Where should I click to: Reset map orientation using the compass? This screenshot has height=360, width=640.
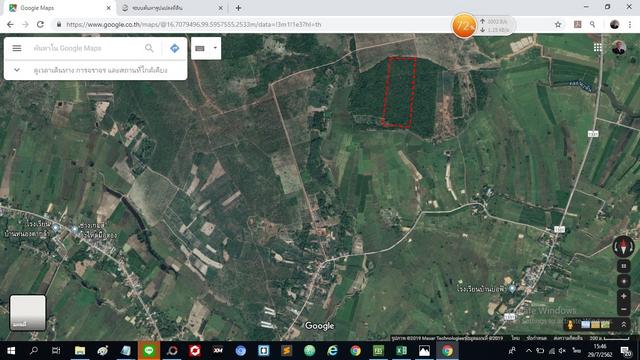[623, 247]
